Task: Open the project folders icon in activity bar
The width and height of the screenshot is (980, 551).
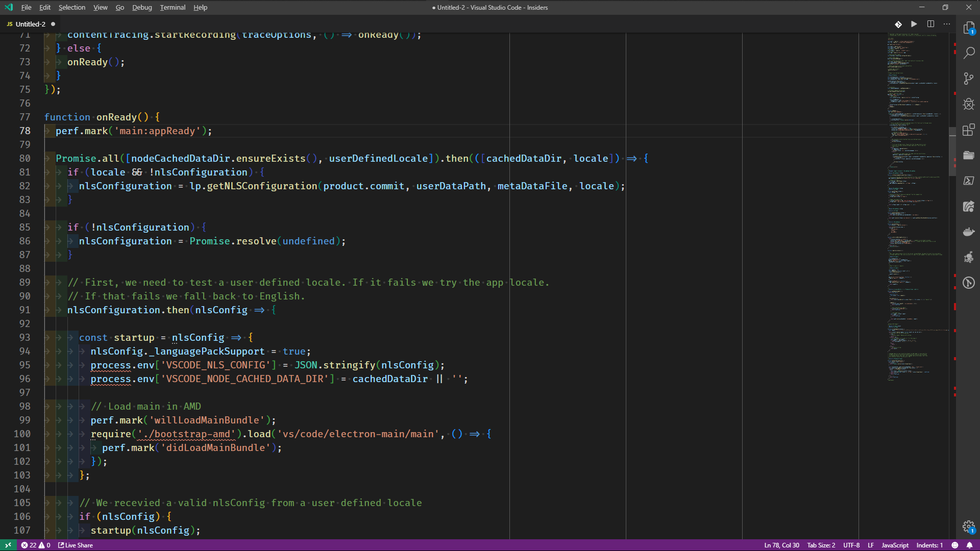Action: pos(968,155)
